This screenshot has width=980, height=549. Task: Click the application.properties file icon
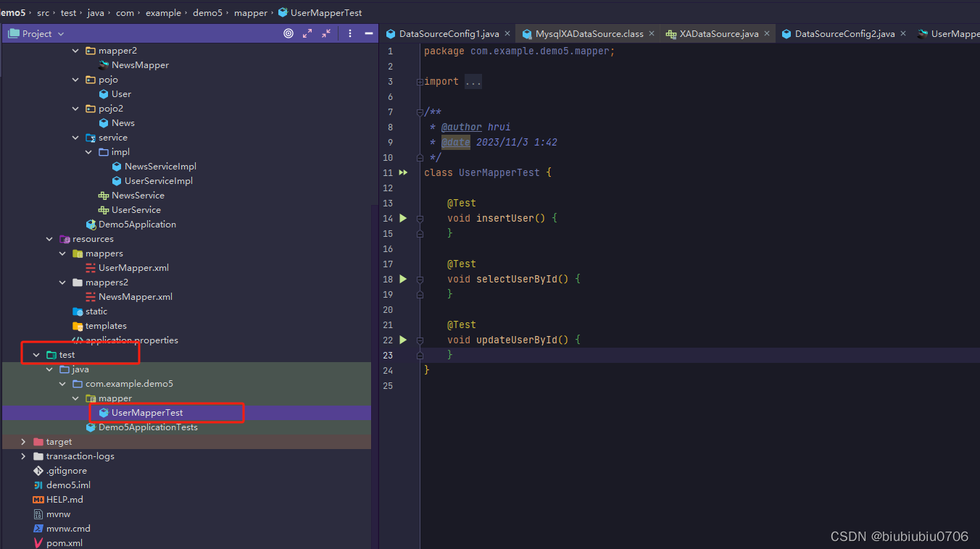[78, 340]
